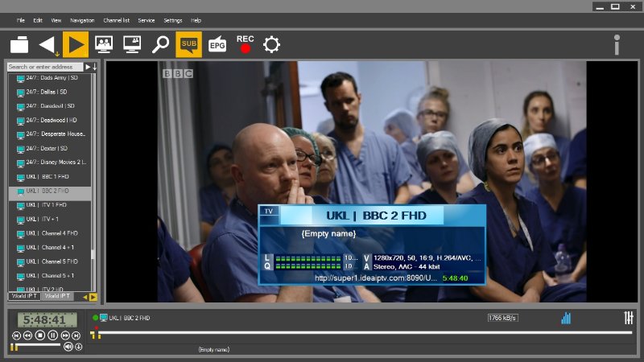Click the settings gear icon in toolbar
Image resolution: width=644 pixels, height=362 pixels.
click(272, 44)
